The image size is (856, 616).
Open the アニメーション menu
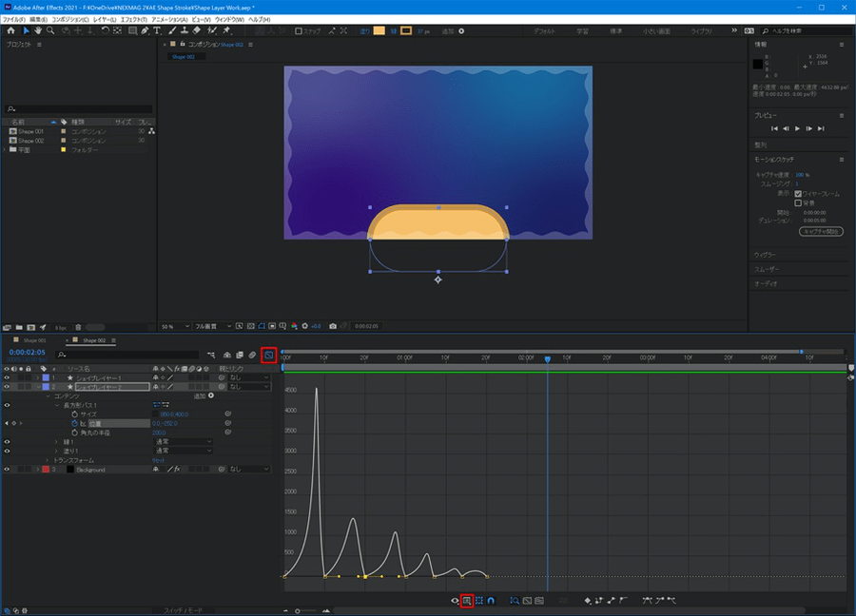pyautogui.click(x=171, y=19)
